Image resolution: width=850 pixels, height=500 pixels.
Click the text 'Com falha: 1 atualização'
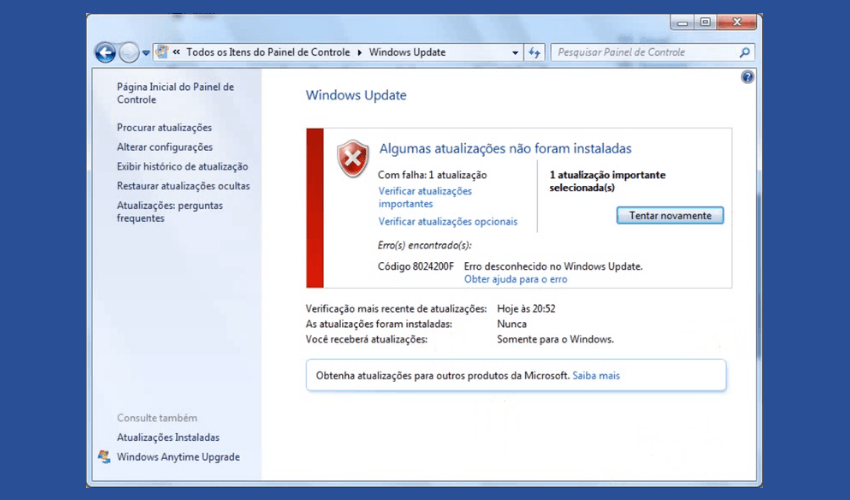click(x=432, y=175)
